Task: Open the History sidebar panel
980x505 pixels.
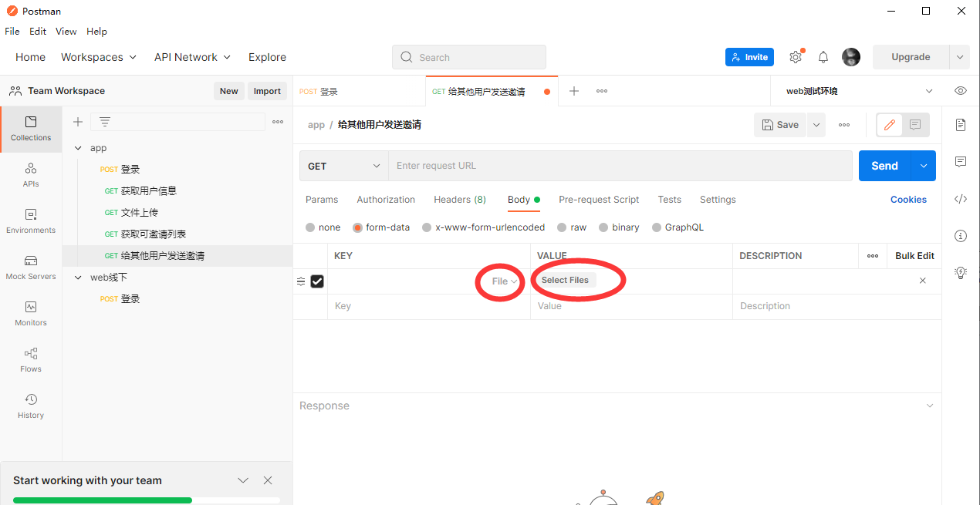Action: pyautogui.click(x=31, y=406)
